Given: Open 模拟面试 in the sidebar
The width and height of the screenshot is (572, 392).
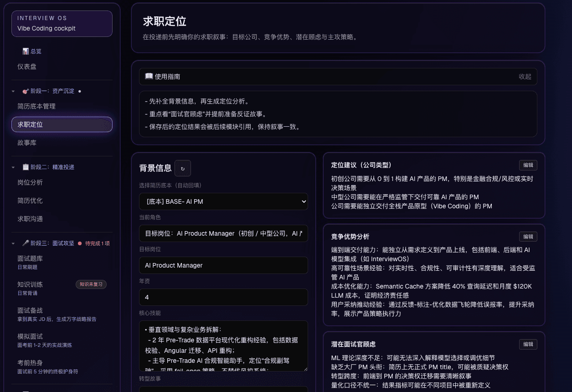Looking at the screenshot, I should tap(62, 340).
